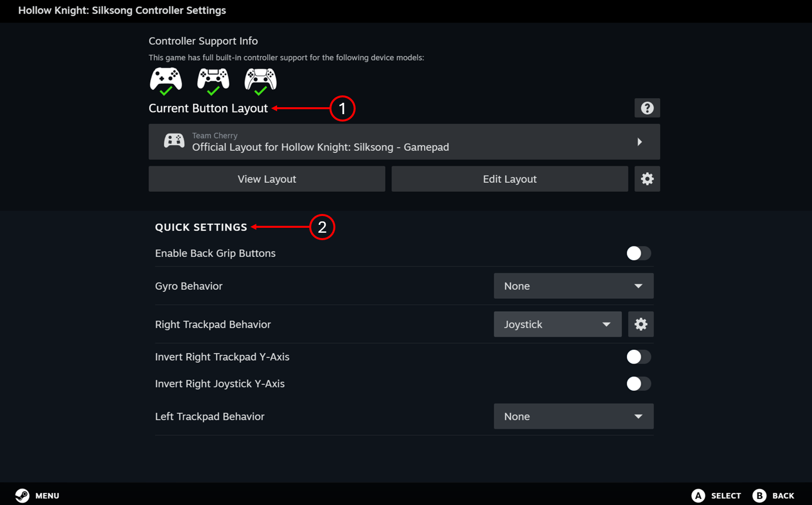Click SELECT label in footer

[726, 496]
